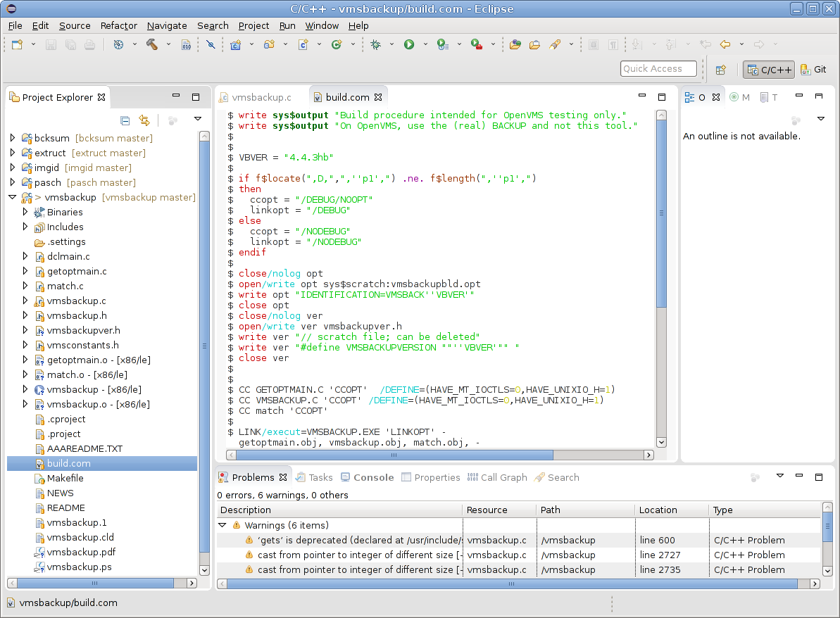Open the hammer Build dropdown arrow
This screenshot has width=840, height=618.
coord(168,44)
